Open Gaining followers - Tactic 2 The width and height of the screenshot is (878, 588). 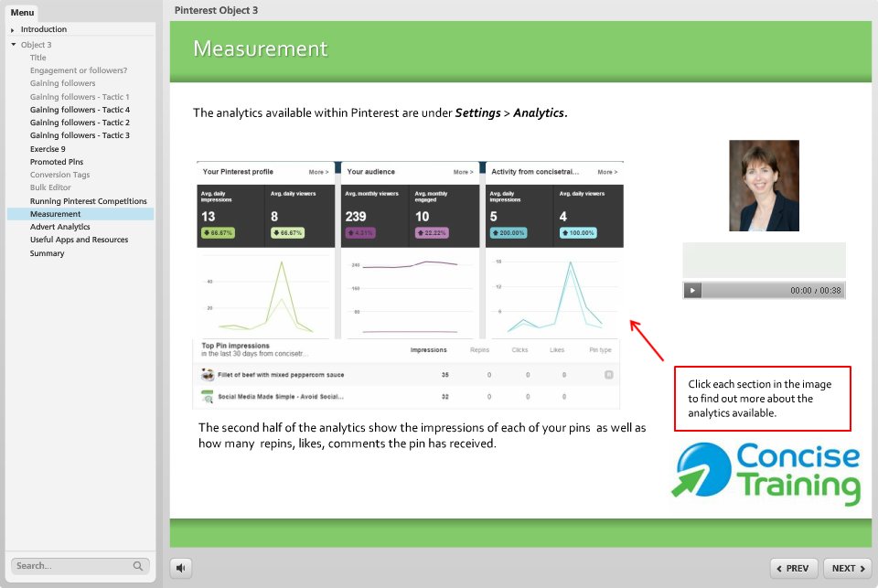click(80, 123)
